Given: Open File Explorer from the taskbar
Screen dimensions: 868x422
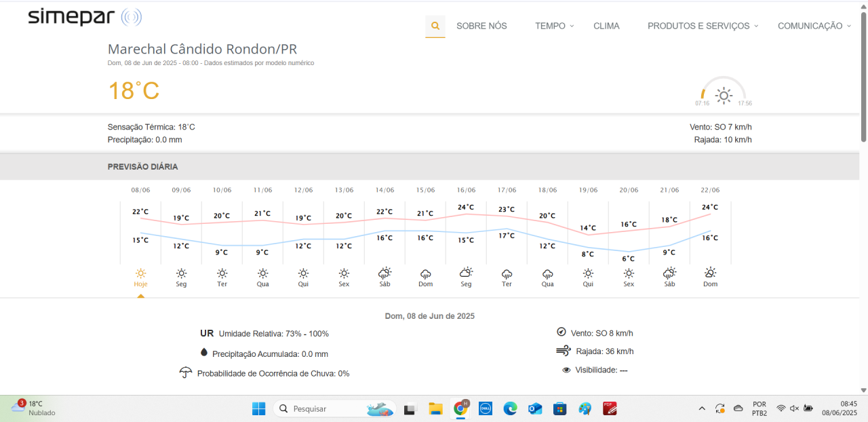Looking at the screenshot, I should click(x=435, y=408).
